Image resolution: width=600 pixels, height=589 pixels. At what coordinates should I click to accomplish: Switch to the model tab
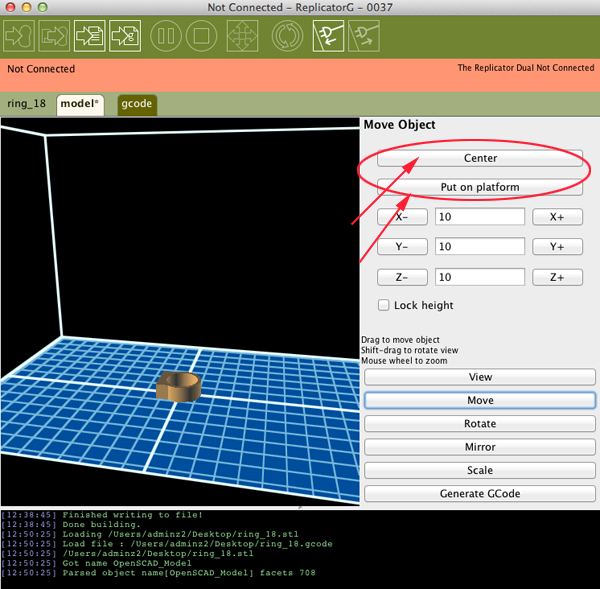point(80,104)
